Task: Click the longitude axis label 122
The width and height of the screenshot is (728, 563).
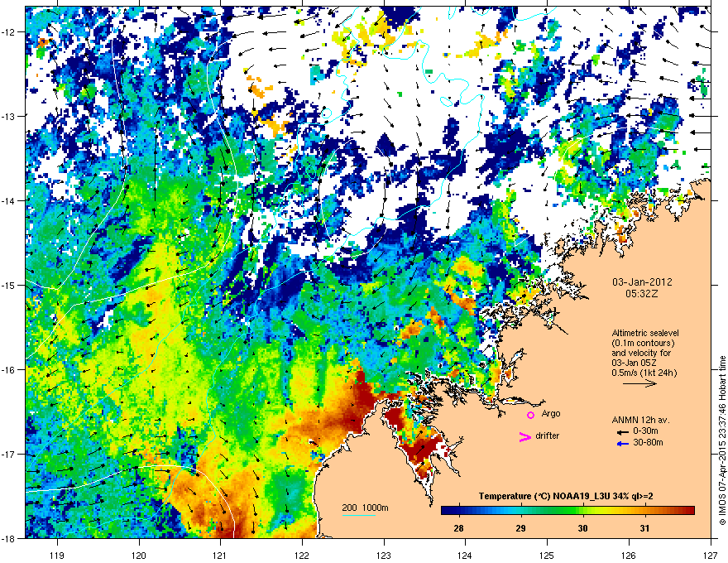Action: (302, 555)
